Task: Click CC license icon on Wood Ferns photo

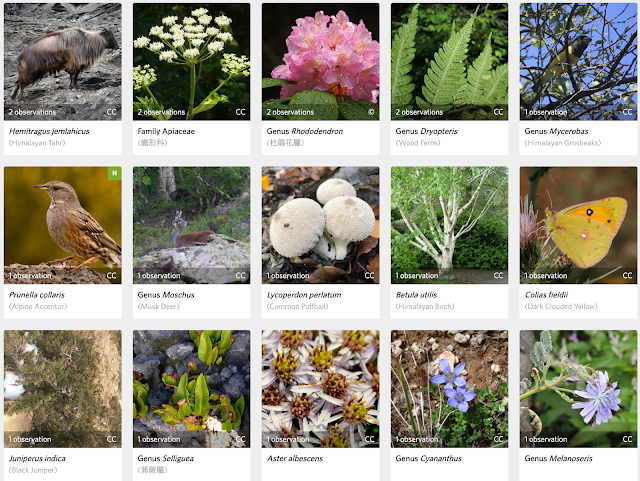Action: tap(498, 112)
